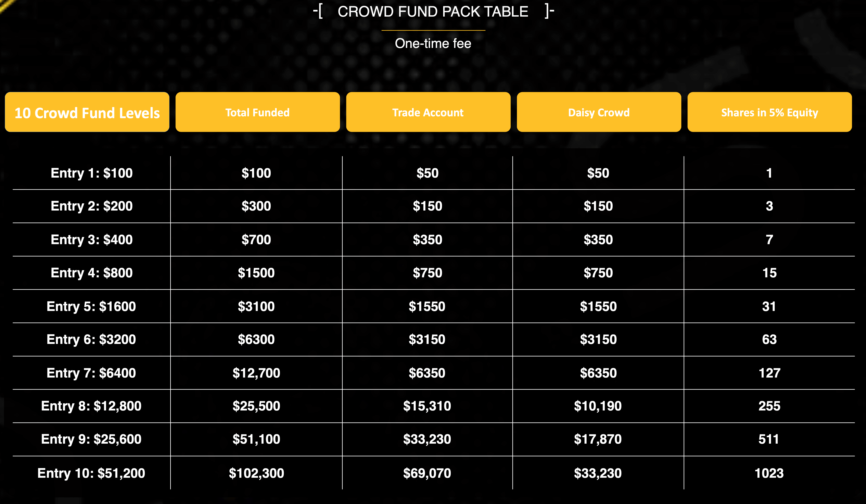
Task: Click the Entry 4: $800 row label
Action: pos(91,273)
